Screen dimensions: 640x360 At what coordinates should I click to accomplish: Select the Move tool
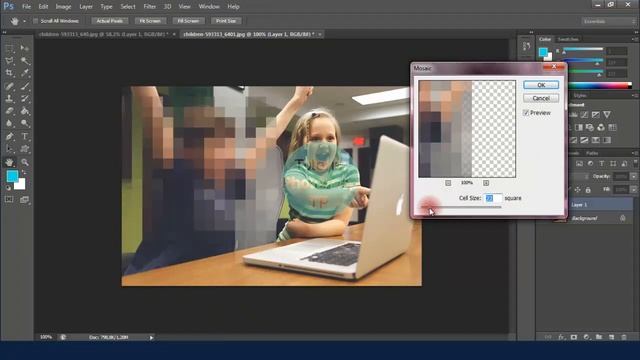(x=24, y=49)
